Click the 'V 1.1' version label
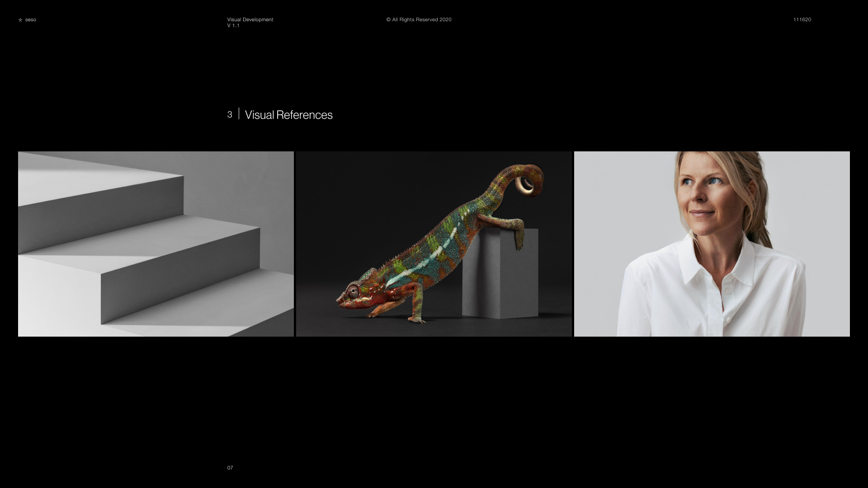The height and width of the screenshot is (488, 868). 233,26
